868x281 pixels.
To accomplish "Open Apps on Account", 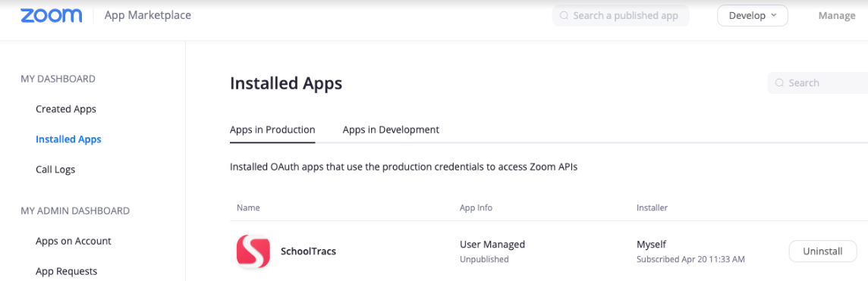I will [x=74, y=242].
